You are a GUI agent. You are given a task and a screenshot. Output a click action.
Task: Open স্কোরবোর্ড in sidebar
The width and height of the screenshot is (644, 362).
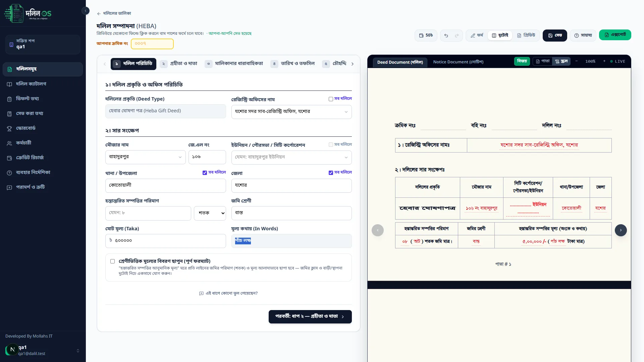(43, 128)
